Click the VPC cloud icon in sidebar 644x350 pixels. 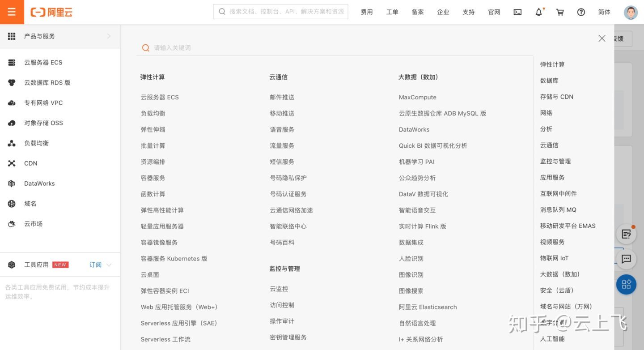pyautogui.click(x=12, y=103)
